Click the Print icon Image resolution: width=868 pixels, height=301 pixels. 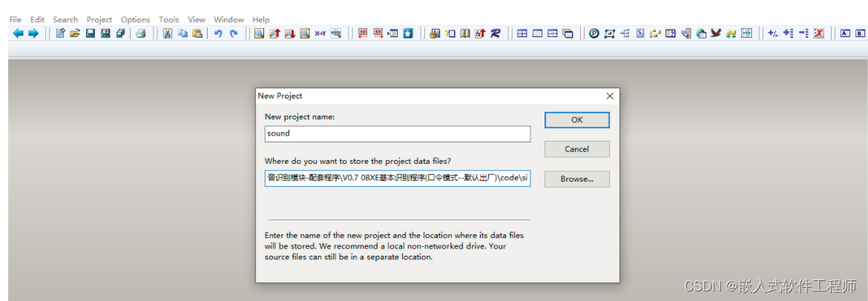141,33
